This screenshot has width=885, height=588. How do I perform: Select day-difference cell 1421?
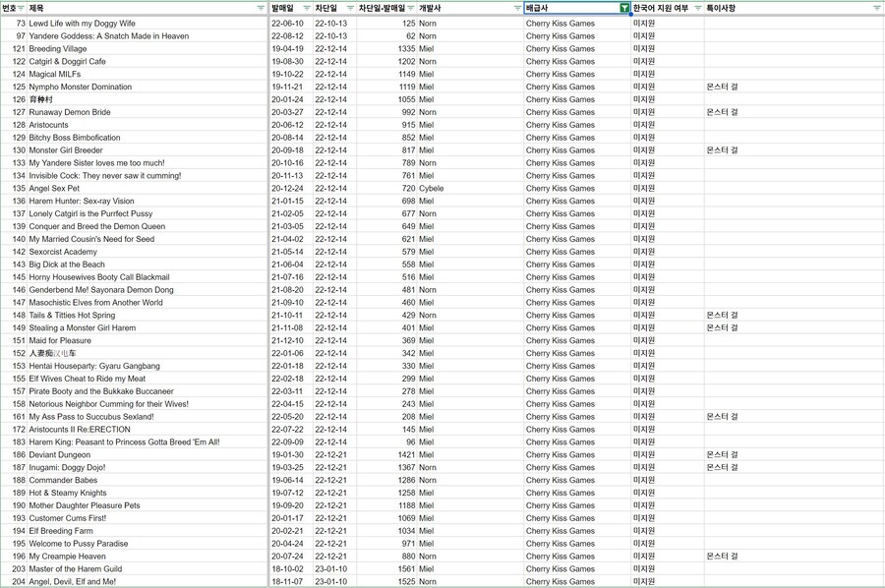click(406, 454)
